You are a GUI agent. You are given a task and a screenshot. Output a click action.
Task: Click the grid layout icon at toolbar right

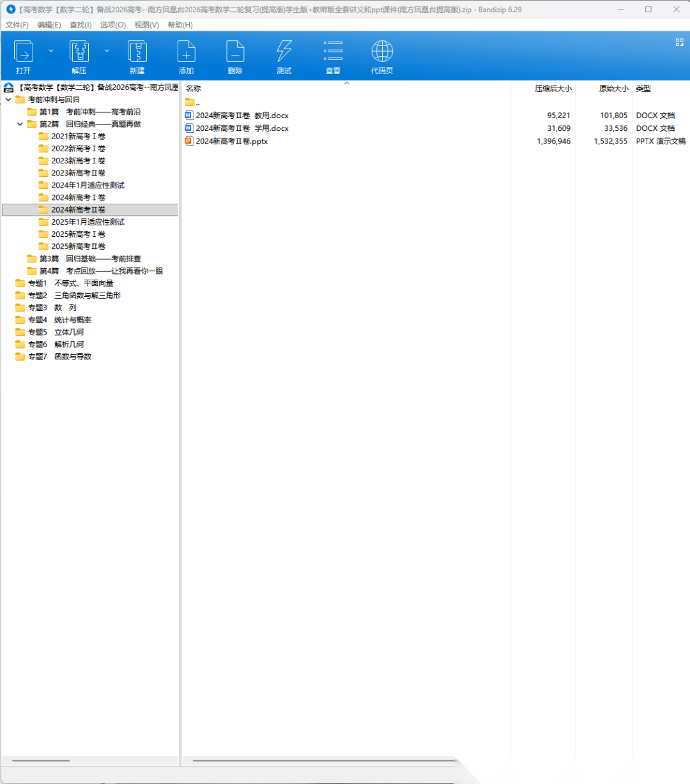(x=679, y=42)
